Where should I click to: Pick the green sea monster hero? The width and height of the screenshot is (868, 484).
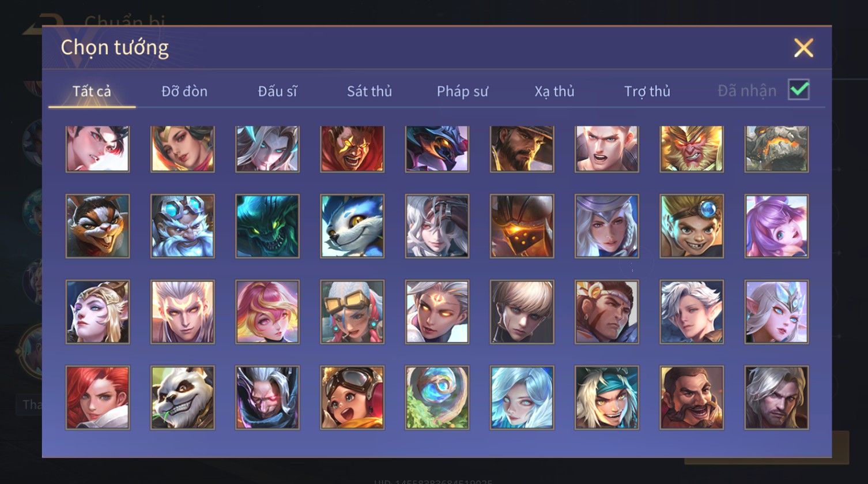point(267,226)
